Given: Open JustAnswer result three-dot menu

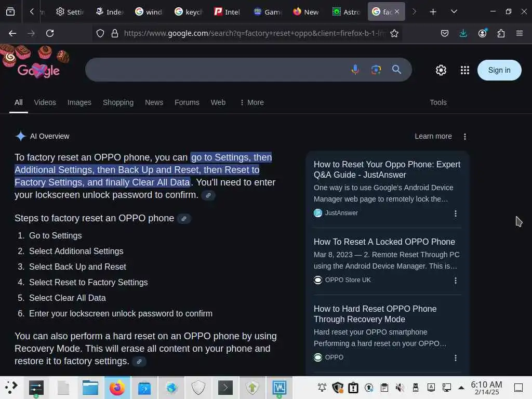Looking at the screenshot, I should 455,214.
